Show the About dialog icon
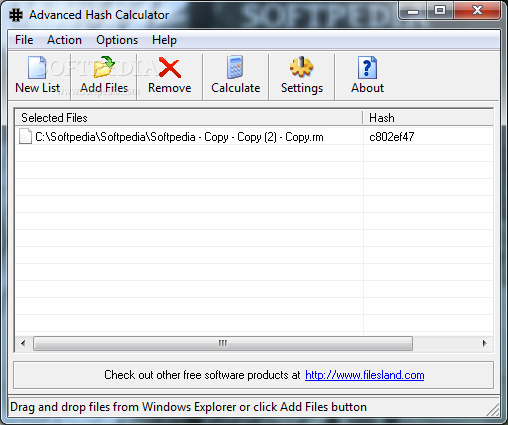The image size is (508, 425). [367, 67]
